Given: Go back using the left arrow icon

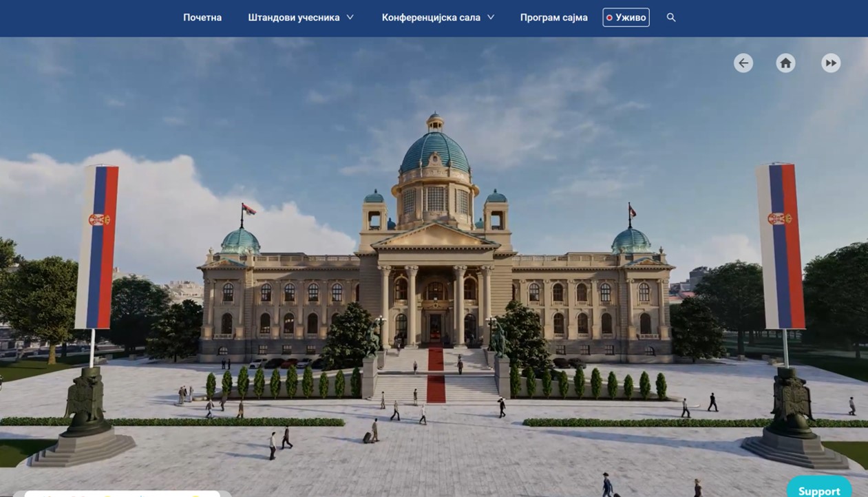Looking at the screenshot, I should (x=743, y=63).
